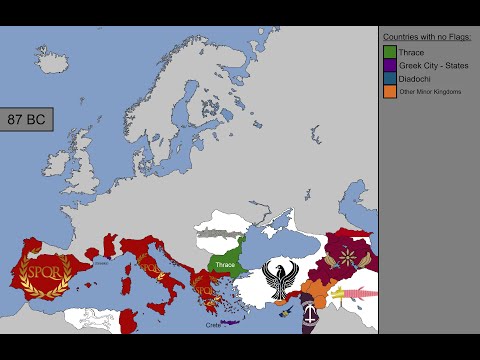Click the 'Greek City - States' legend label
Viewport: 480px width, 360px height.
(x=434, y=66)
